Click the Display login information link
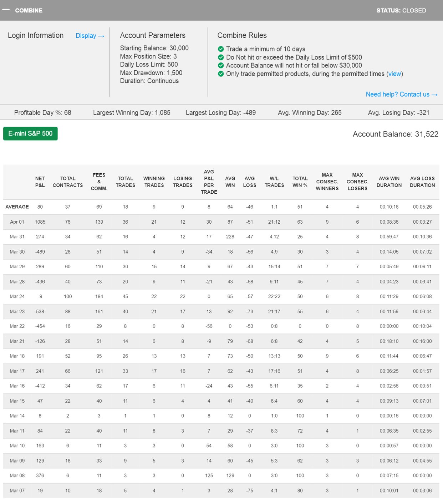Image resolution: width=443 pixels, height=504 pixels. click(x=90, y=36)
